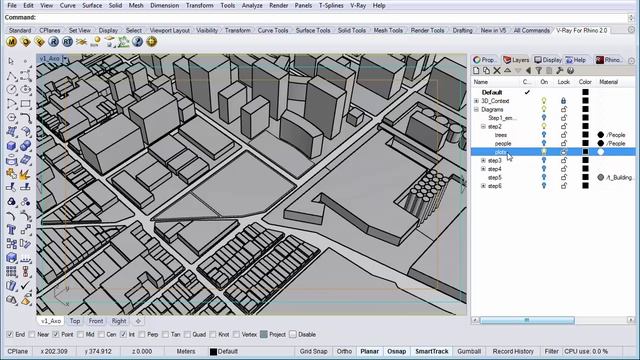Toggle the End osnap checkbox
Screen dimensions: 640x360
(x=10, y=334)
